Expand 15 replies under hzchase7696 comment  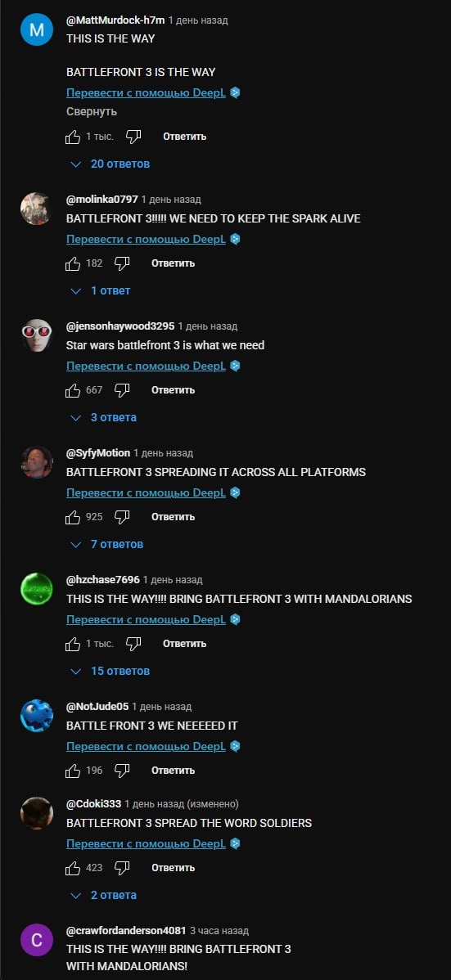coord(110,672)
